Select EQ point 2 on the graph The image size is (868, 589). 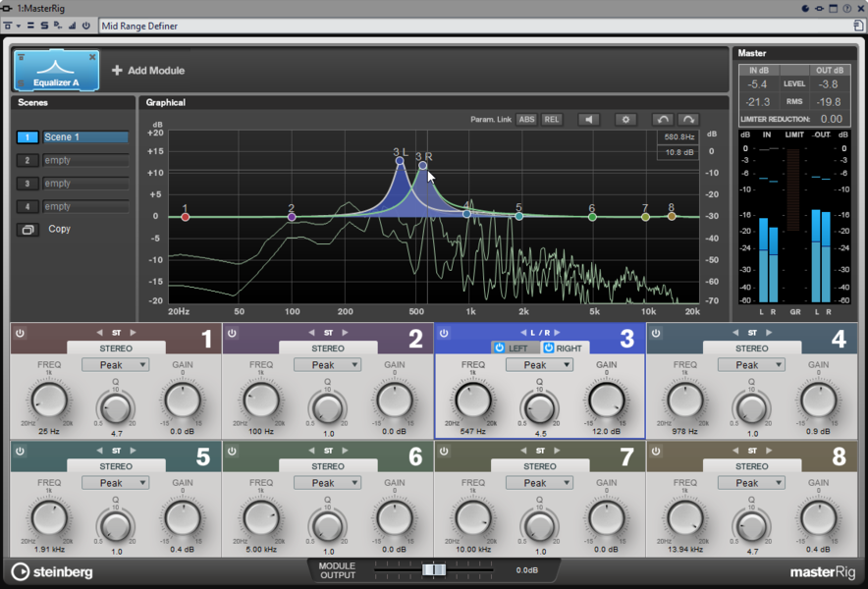(292, 217)
